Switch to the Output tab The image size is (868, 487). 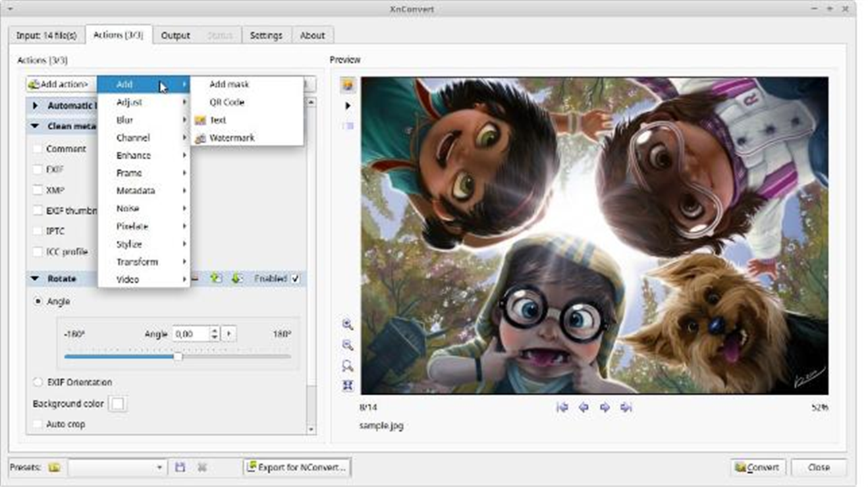pos(175,35)
